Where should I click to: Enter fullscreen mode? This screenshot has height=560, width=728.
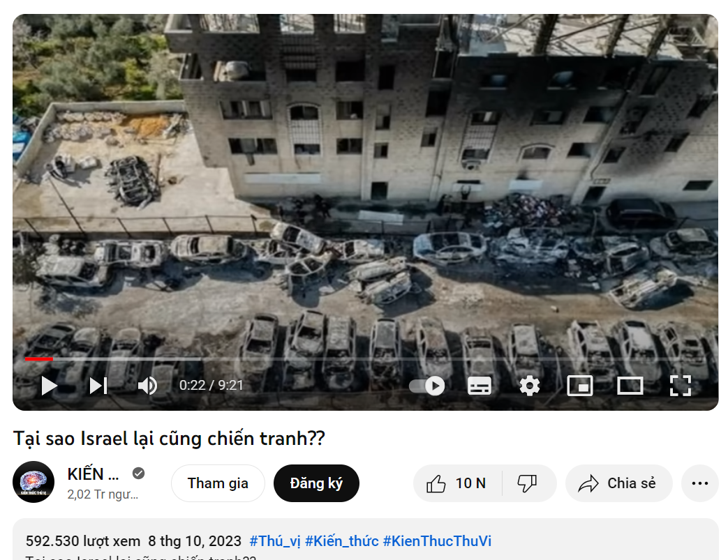(681, 386)
